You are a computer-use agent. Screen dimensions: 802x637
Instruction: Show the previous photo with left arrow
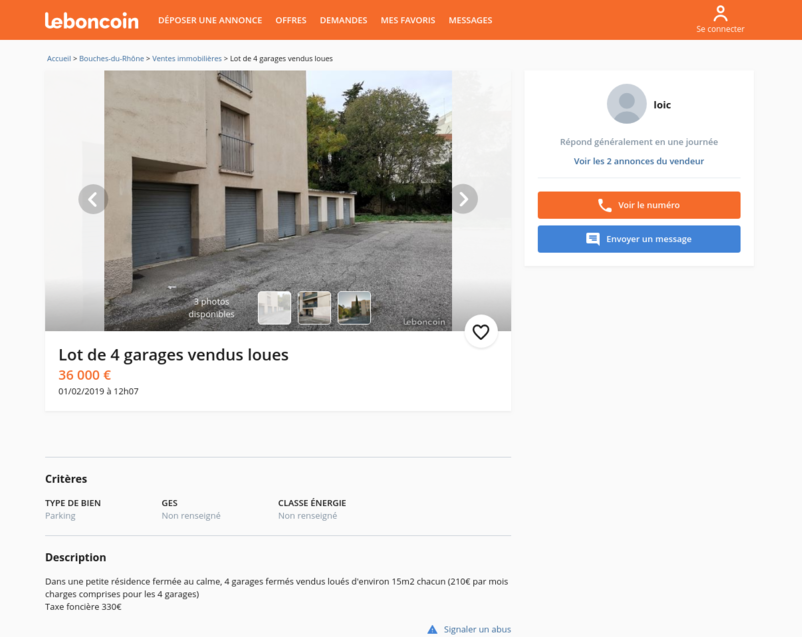coord(93,199)
